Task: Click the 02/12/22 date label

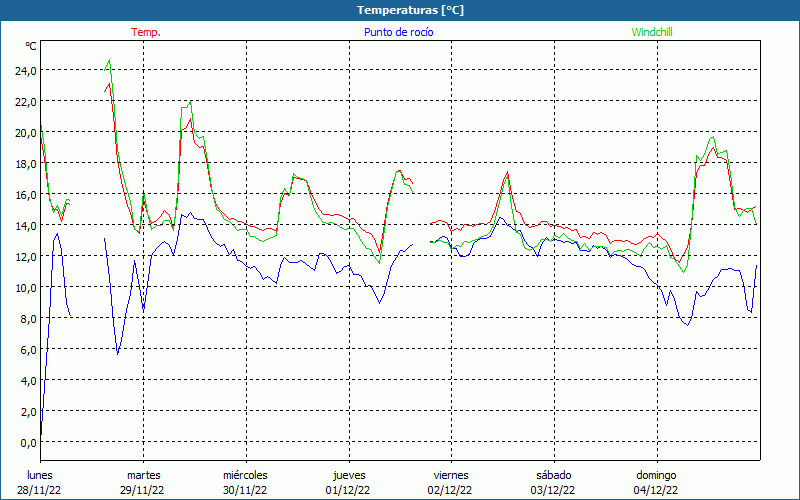Action: click(x=450, y=490)
